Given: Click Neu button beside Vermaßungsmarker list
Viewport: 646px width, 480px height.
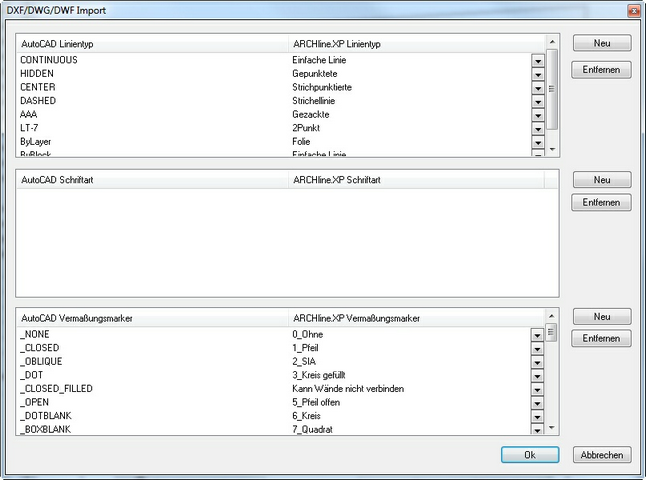Looking at the screenshot, I should coord(602,316).
